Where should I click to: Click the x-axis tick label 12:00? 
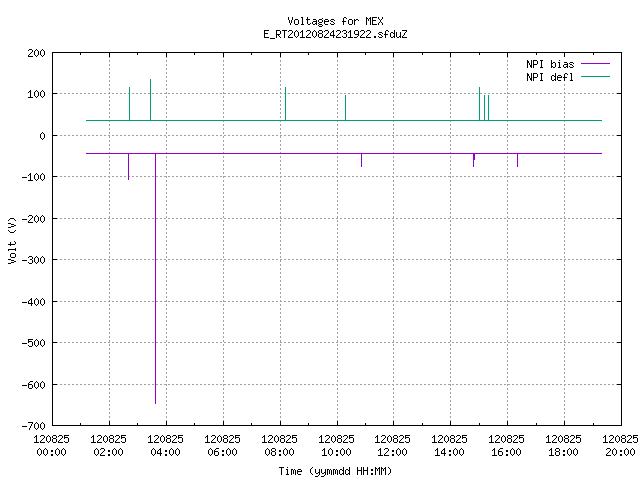(393, 452)
